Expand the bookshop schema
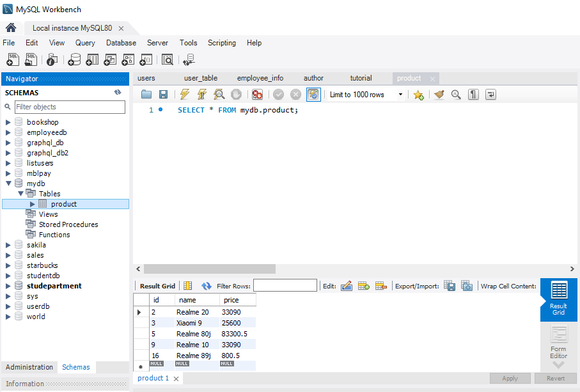This screenshot has width=580, height=392. coord(8,122)
